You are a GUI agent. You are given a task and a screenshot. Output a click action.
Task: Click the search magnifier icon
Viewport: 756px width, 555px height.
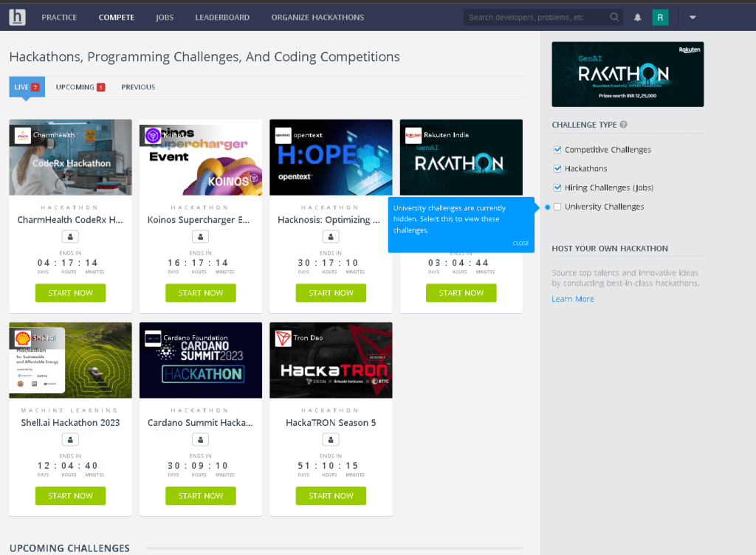614,18
